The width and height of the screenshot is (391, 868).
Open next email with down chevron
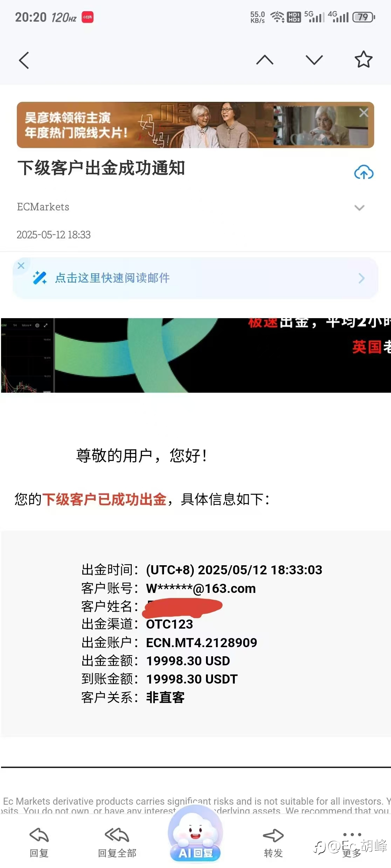click(x=314, y=60)
